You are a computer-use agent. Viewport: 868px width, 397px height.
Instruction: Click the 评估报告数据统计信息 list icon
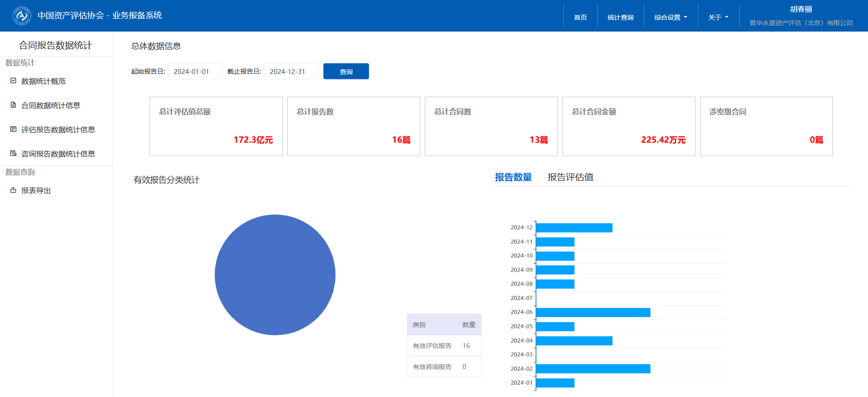[x=13, y=129]
